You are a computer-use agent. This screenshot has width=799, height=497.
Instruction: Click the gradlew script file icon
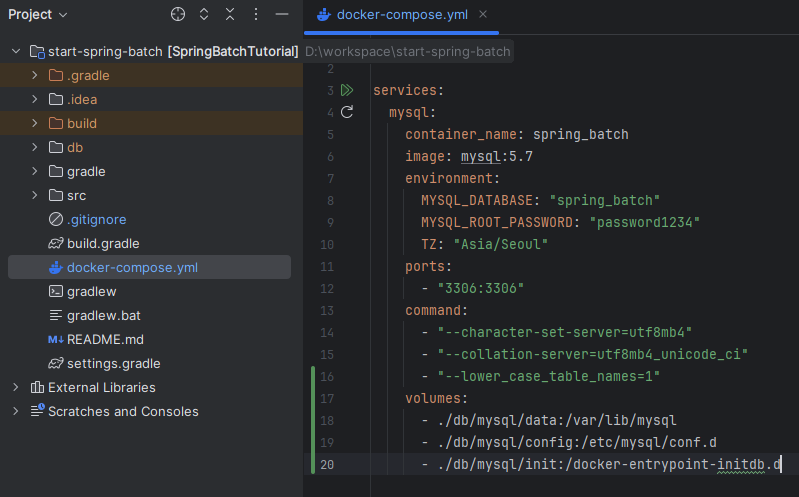[56, 291]
